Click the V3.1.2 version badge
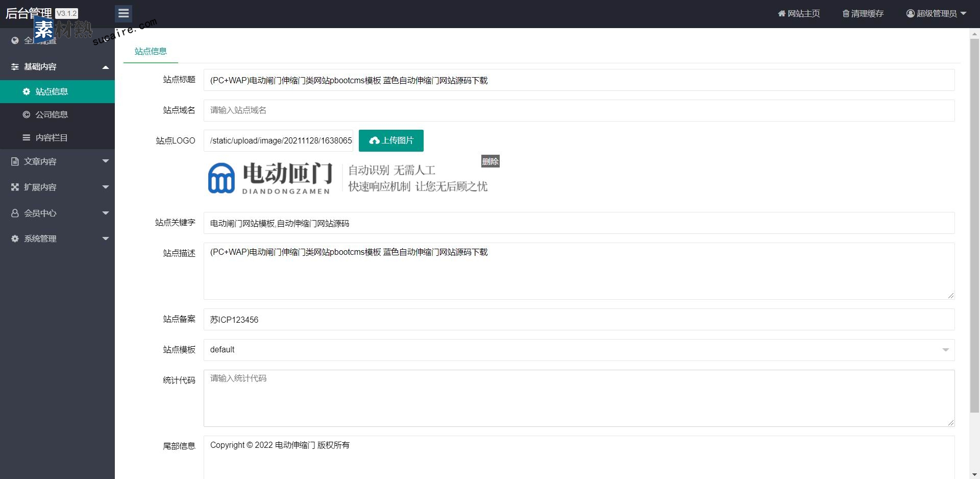The image size is (980, 479). tap(66, 13)
